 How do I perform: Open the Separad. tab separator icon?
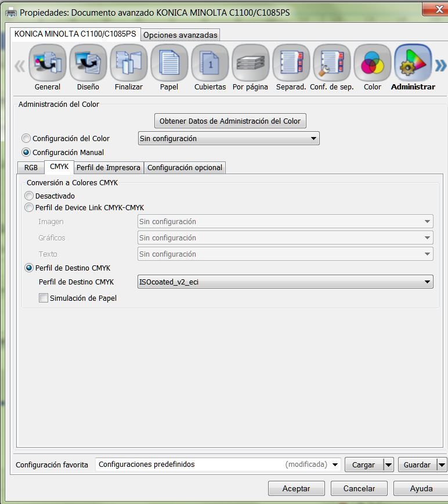(x=291, y=63)
